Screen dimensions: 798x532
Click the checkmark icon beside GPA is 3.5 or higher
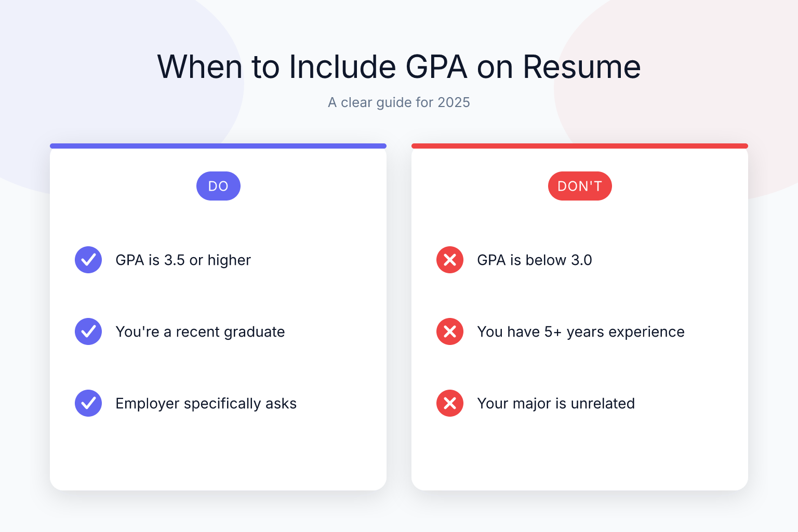[88, 260]
